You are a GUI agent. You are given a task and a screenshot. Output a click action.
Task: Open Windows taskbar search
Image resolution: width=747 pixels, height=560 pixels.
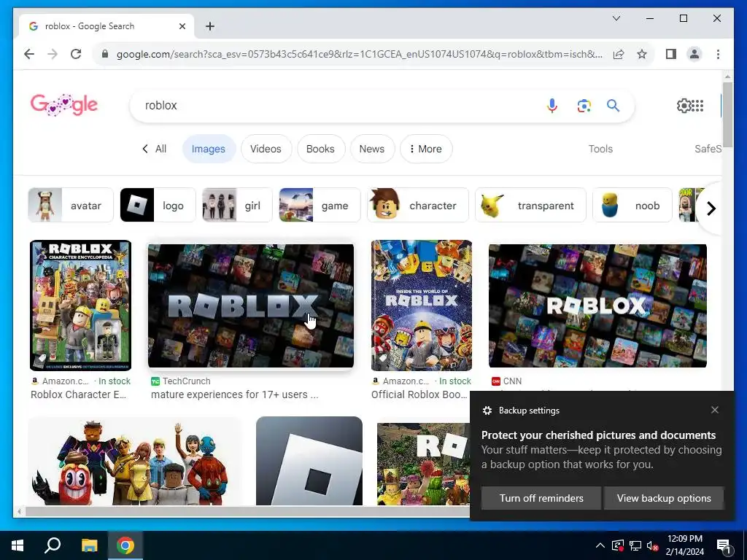pos(53,545)
